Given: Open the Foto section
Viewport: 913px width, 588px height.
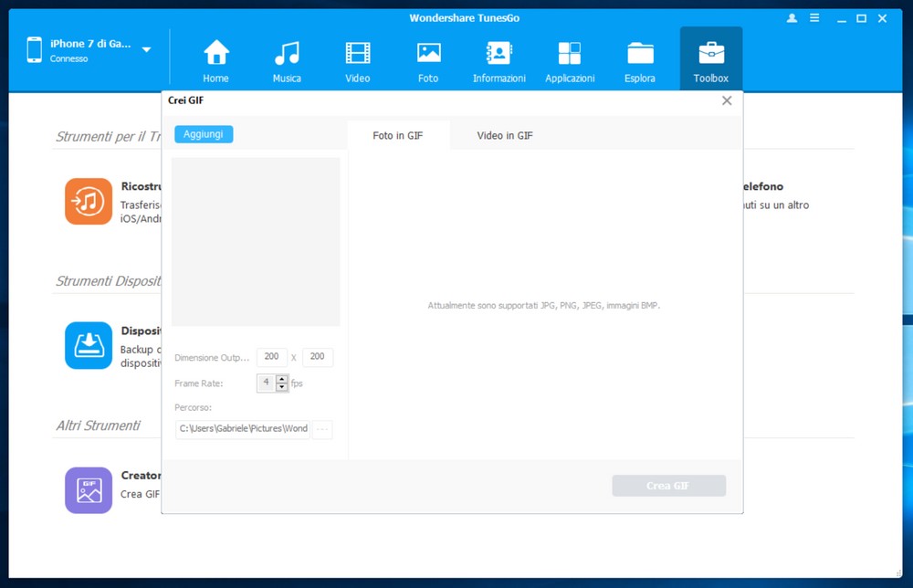Looking at the screenshot, I should coord(428,61).
